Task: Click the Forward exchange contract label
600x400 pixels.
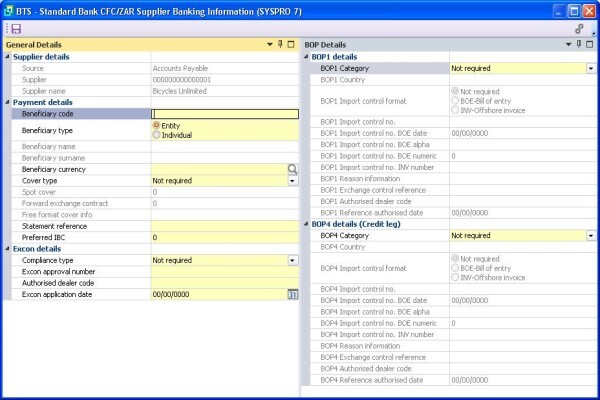Action: 65,203
